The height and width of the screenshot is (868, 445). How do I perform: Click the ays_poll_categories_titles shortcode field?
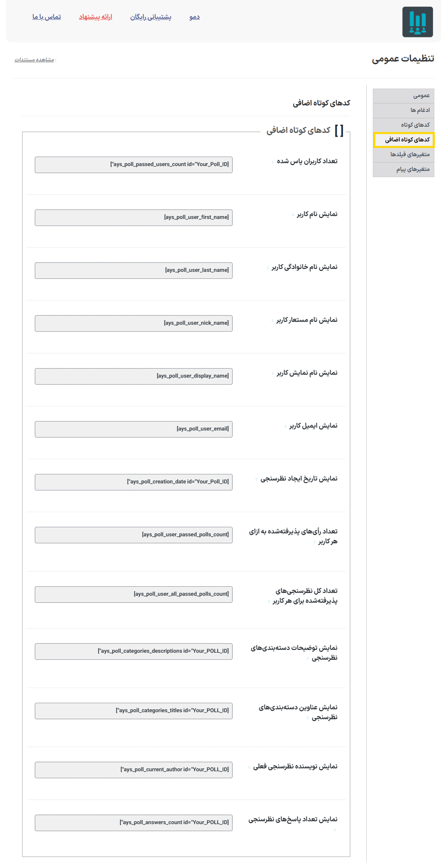133,711
